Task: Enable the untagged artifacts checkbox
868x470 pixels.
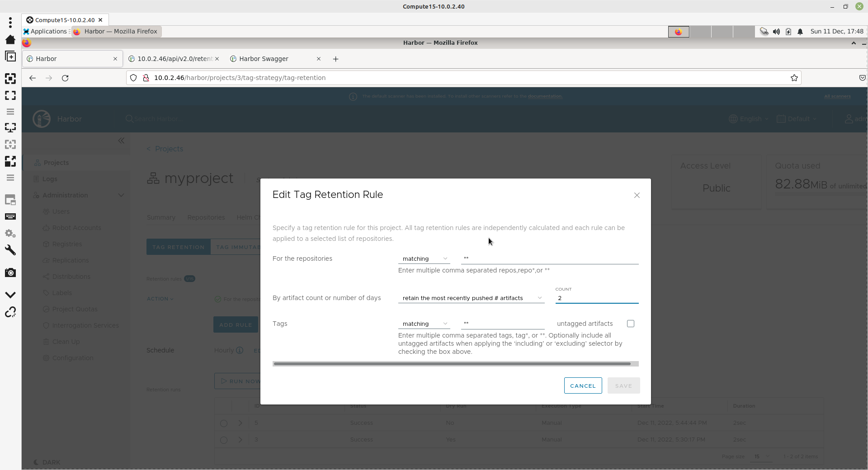Action: pyautogui.click(x=631, y=324)
